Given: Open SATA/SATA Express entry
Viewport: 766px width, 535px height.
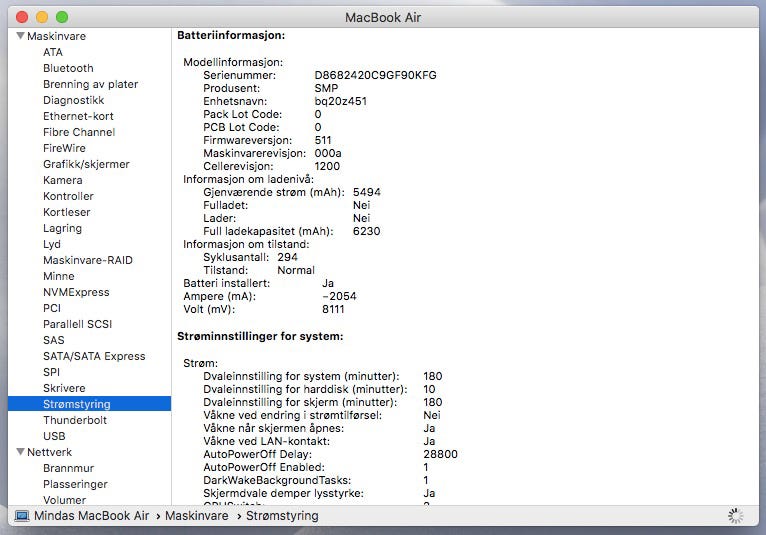Looking at the screenshot, I should pyautogui.click(x=94, y=356).
